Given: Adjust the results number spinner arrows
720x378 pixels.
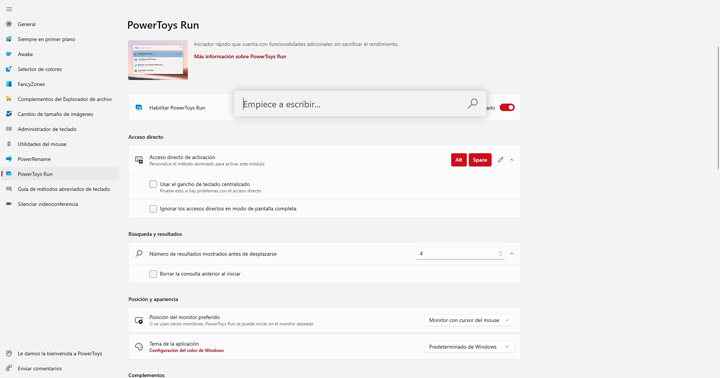Looking at the screenshot, I should click(x=500, y=254).
